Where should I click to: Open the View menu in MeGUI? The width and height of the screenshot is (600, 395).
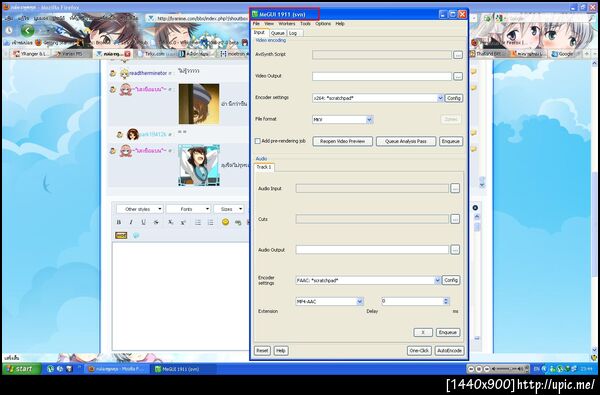[269, 24]
